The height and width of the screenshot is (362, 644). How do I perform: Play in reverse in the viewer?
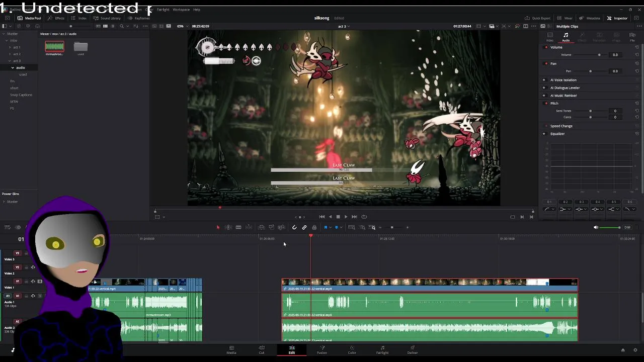pos(330,217)
